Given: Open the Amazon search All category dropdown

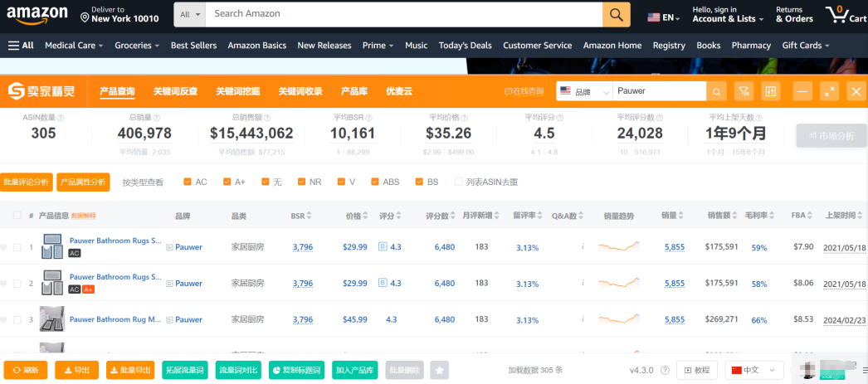Looking at the screenshot, I should tap(190, 14).
